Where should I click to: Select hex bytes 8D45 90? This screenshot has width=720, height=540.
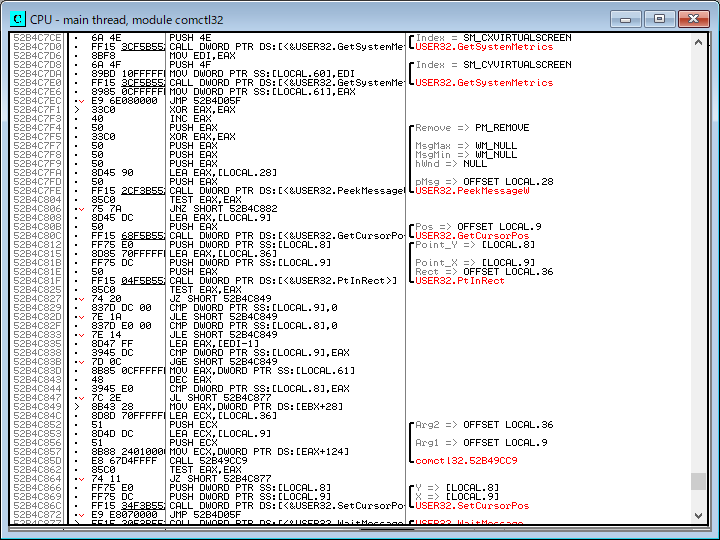point(112,173)
